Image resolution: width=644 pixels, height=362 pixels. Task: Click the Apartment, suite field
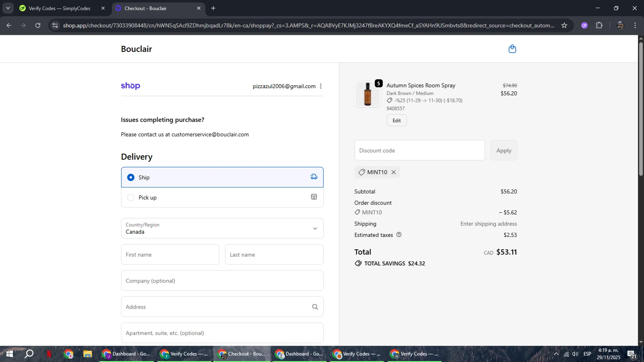222,333
